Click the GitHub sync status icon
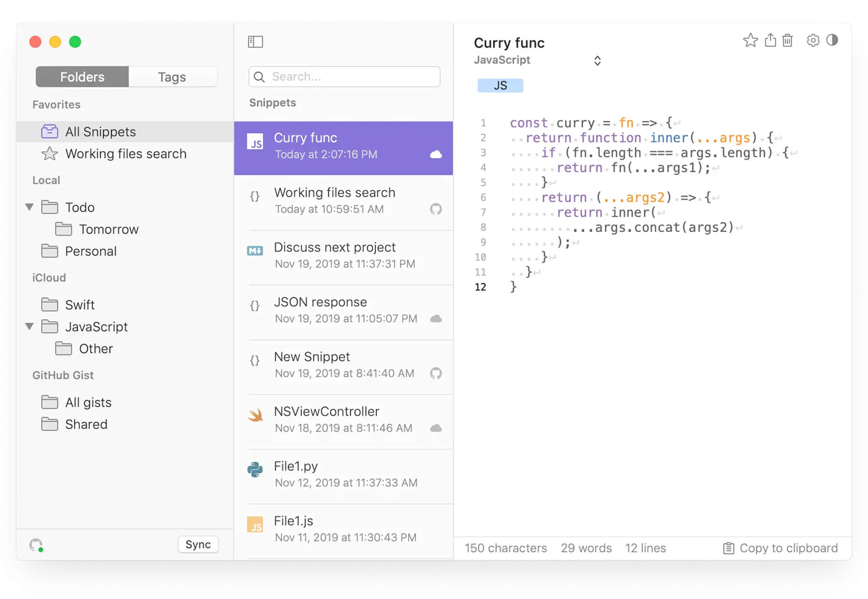 [36, 545]
